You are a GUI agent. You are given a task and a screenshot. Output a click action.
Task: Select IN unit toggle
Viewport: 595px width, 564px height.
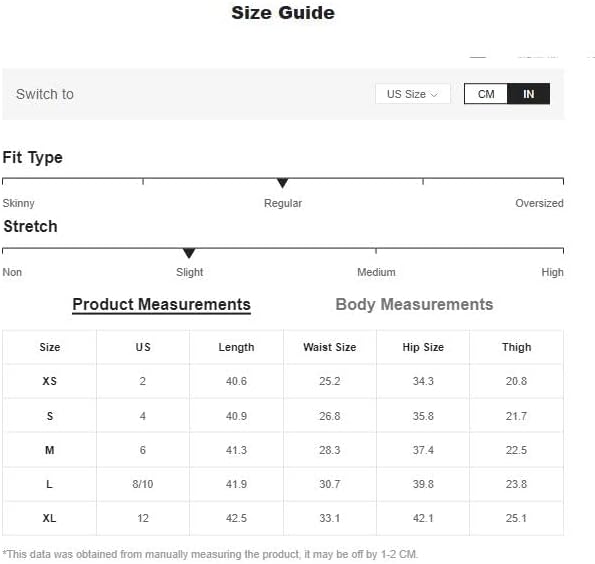pos(529,94)
